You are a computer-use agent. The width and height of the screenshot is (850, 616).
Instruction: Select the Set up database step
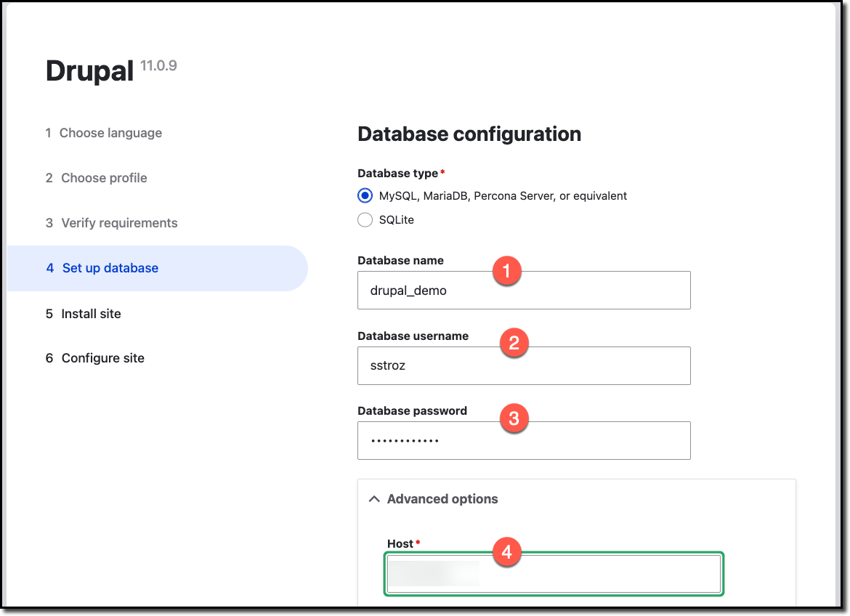point(110,268)
